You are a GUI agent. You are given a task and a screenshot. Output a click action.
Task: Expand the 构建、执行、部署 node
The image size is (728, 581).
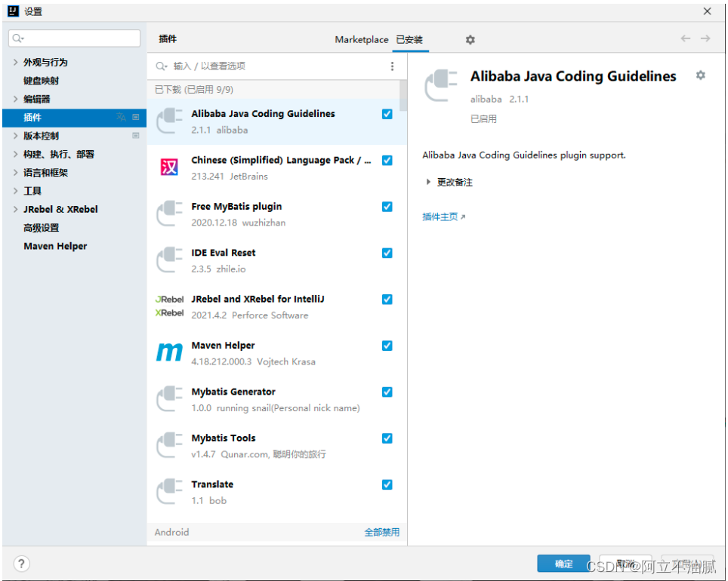(15, 154)
